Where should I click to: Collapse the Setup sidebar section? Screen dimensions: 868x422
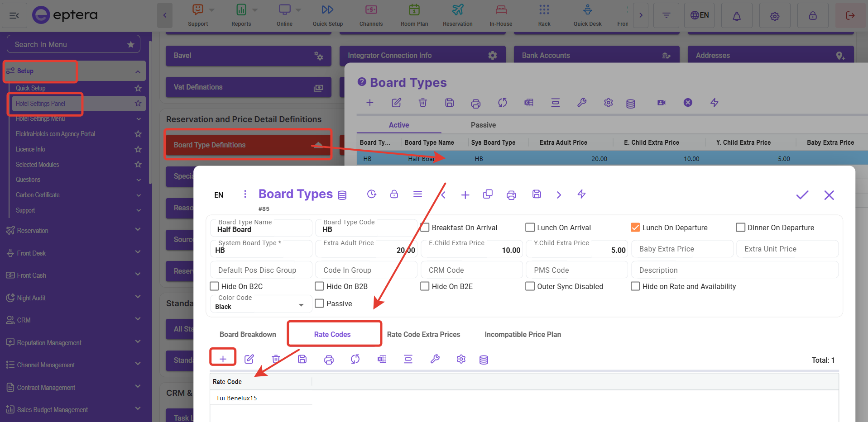point(137,71)
